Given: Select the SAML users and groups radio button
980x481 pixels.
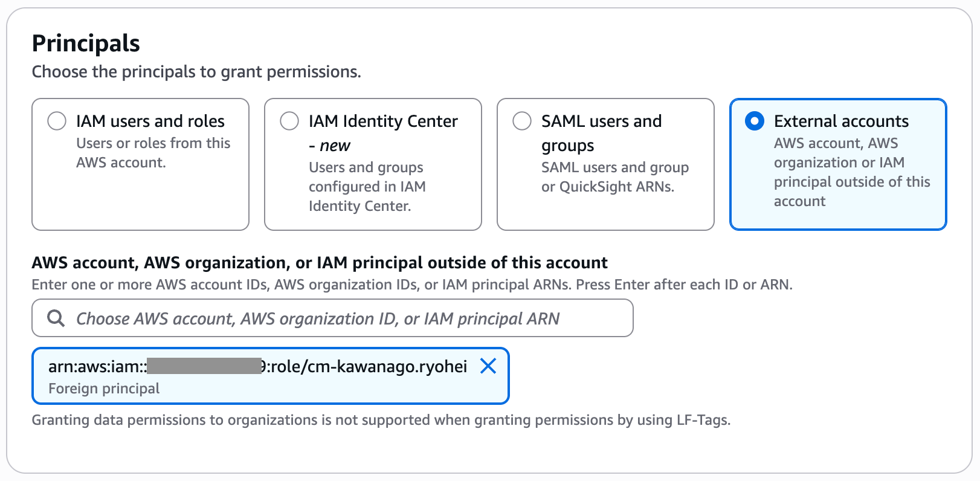Looking at the screenshot, I should coord(522,121).
